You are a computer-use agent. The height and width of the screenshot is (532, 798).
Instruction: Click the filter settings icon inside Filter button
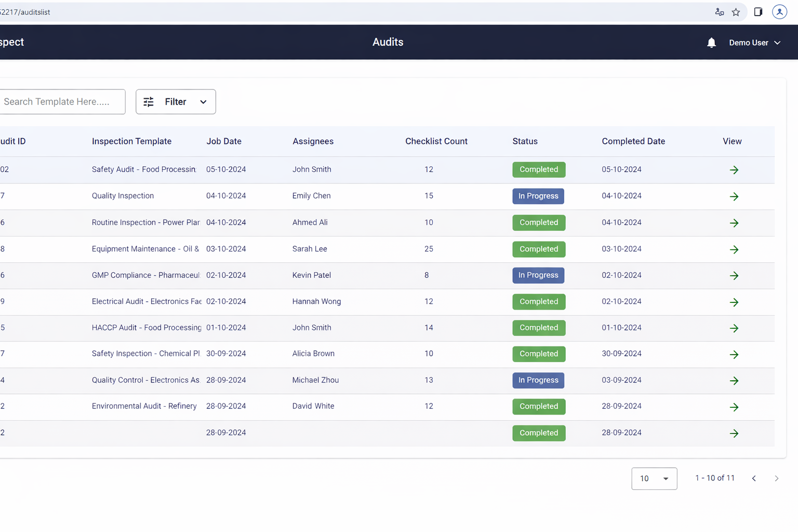coord(149,102)
